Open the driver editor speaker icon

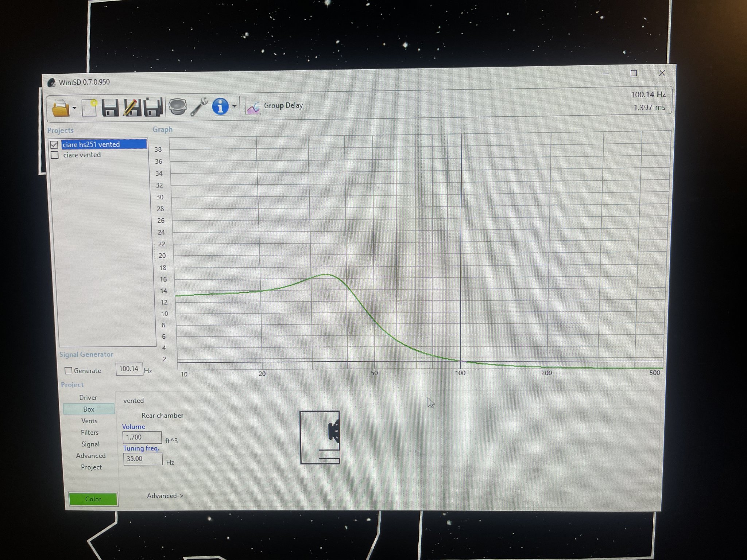click(178, 107)
